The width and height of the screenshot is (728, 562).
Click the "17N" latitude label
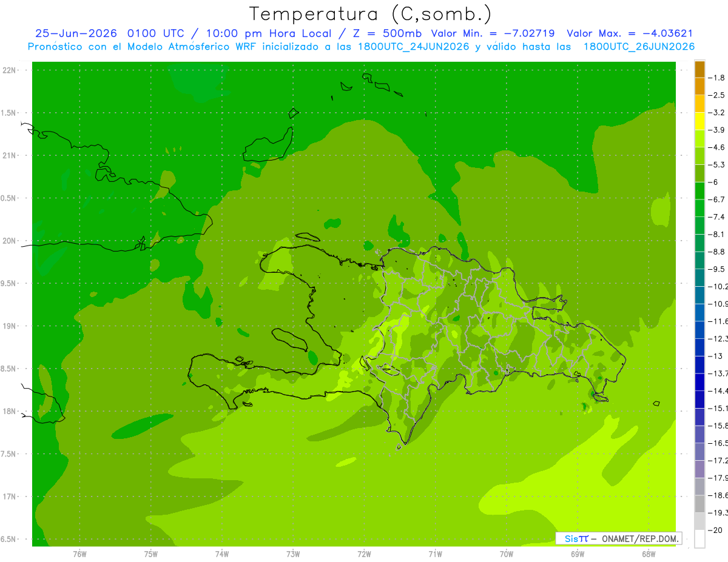(10, 497)
